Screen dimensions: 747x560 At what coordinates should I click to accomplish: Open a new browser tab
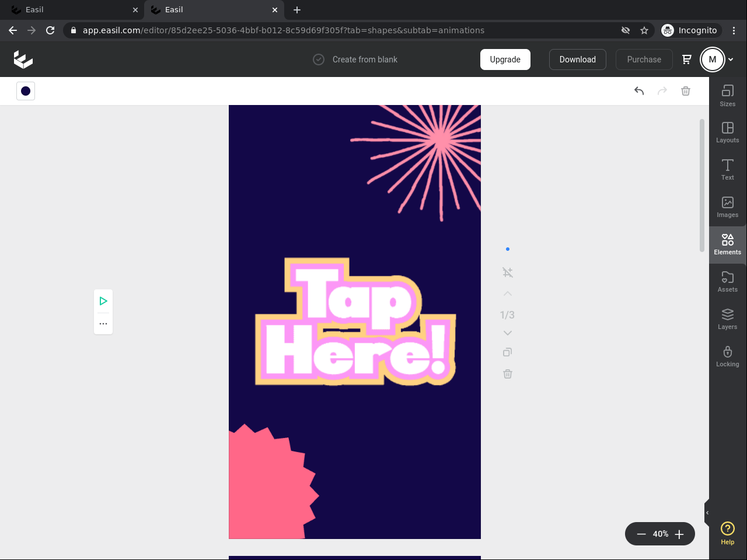click(x=297, y=10)
